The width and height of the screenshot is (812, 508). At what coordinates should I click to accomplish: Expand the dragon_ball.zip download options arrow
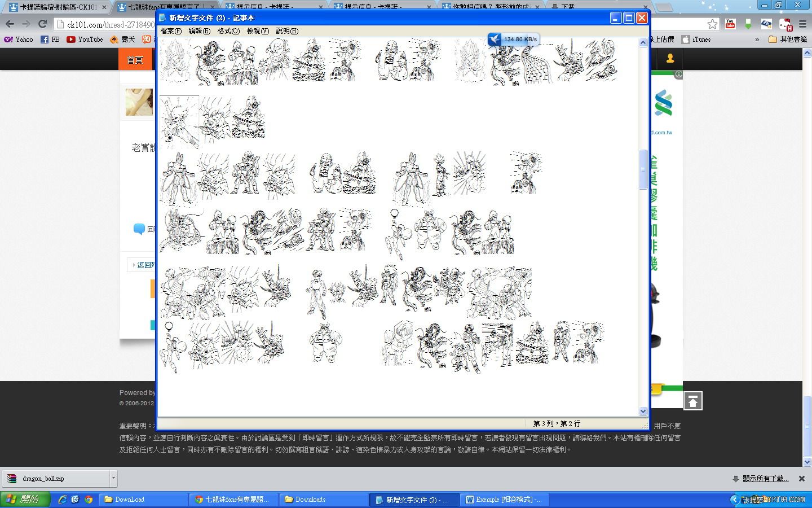pos(113,478)
